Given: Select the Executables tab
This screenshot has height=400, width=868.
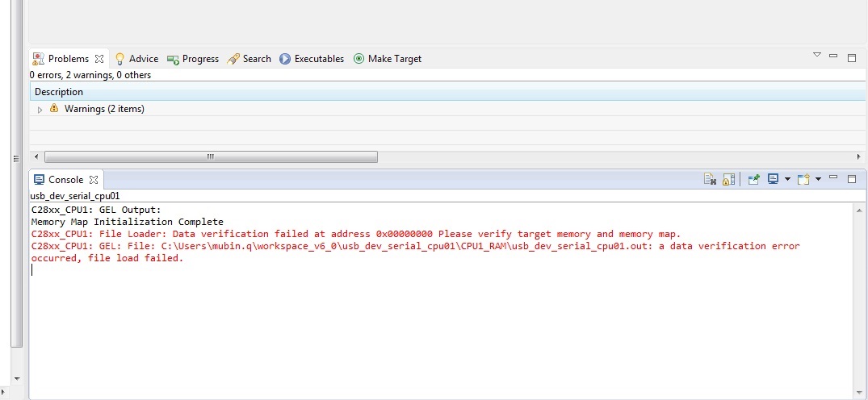Looking at the screenshot, I should tap(312, 59).
